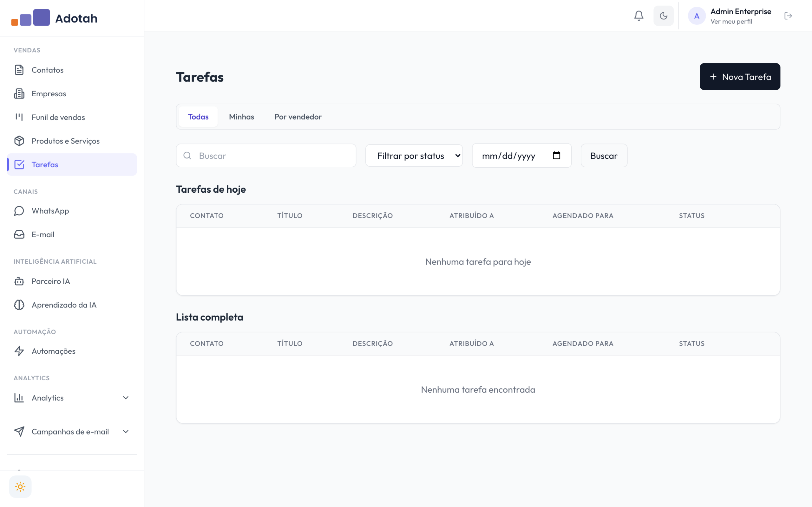Click the Nova Tarefa button
The width and height of the screenshot is (812, 507).
[x=740, y=77]
